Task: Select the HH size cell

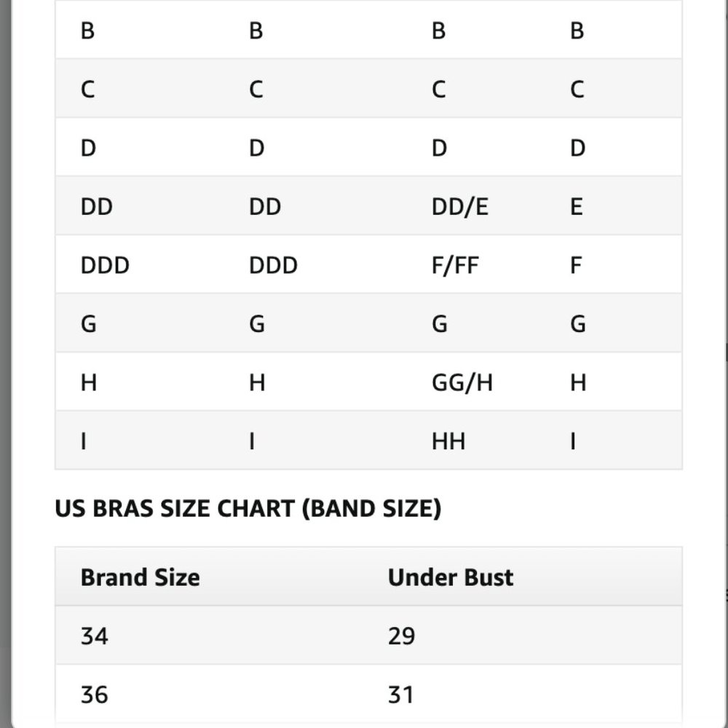Action: 448,441
